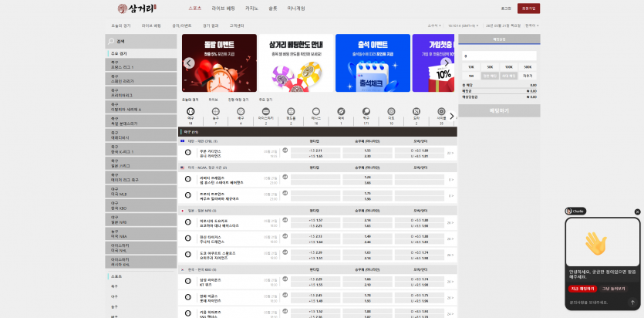644x318 pixels.
Task: Open the 삼거리 logo home link
Action: (137, 8)
